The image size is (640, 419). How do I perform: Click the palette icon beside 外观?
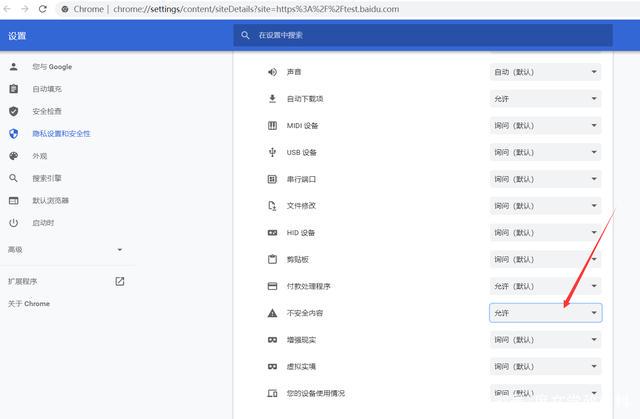(x=13, y=156)
